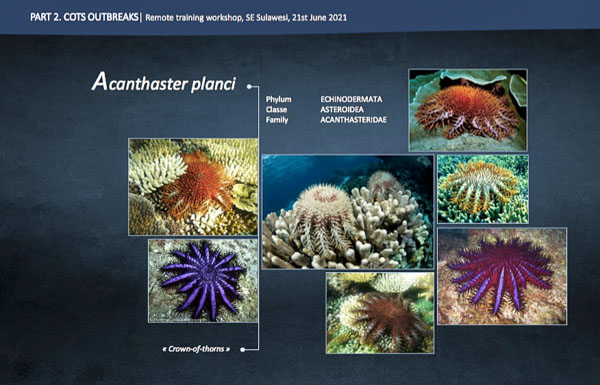
Task: Click the top-right orange starfish under coral photo
Action: click(468, 110)
